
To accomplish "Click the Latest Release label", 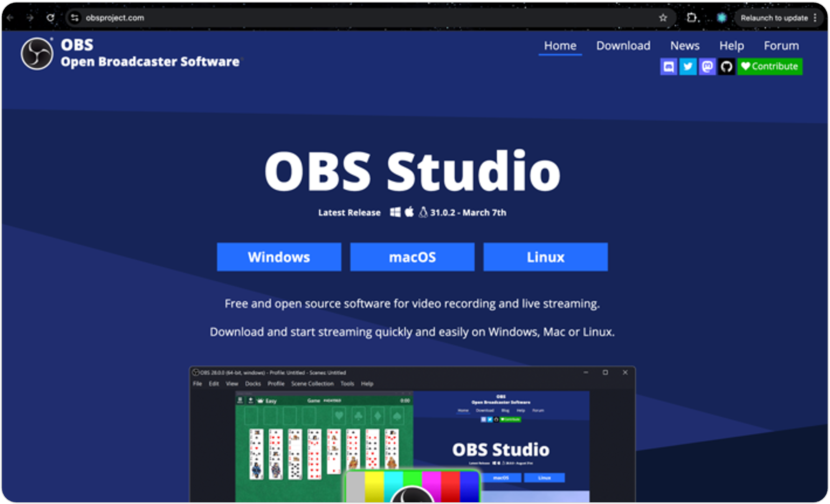I will pyautogui.click(x=349, y=213).
